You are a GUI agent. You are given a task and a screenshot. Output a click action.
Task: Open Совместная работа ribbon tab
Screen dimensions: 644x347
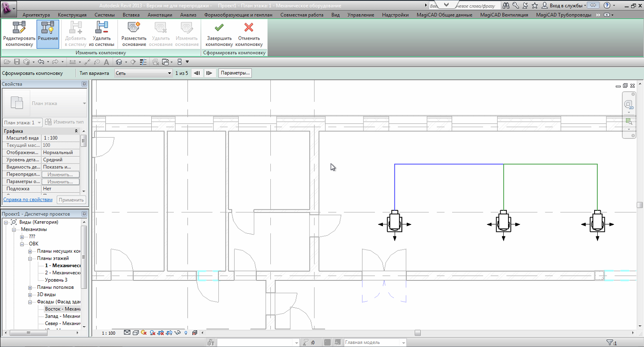302,15
